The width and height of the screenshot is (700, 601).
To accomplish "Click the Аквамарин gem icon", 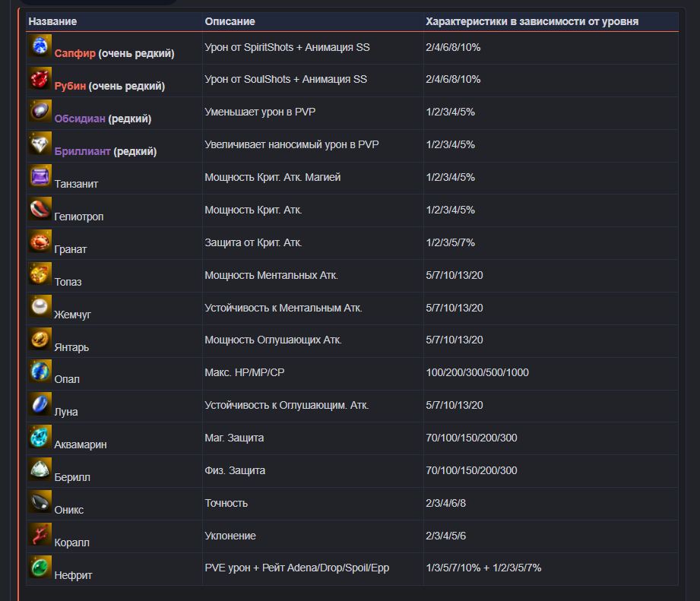I will click(x=40, y=438).
